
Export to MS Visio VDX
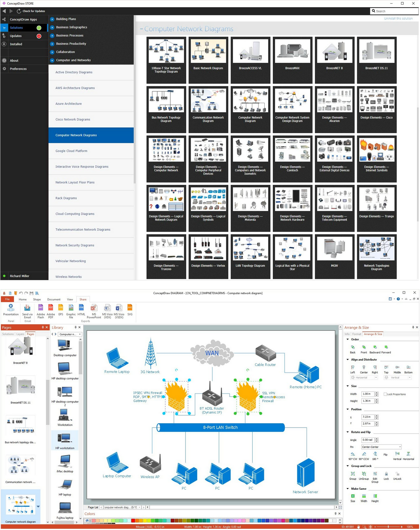tap(107, 311)
